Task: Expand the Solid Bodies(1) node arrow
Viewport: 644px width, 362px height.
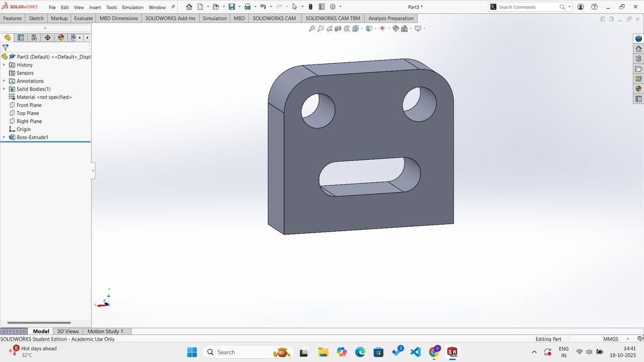Action: tap(4, 89)
